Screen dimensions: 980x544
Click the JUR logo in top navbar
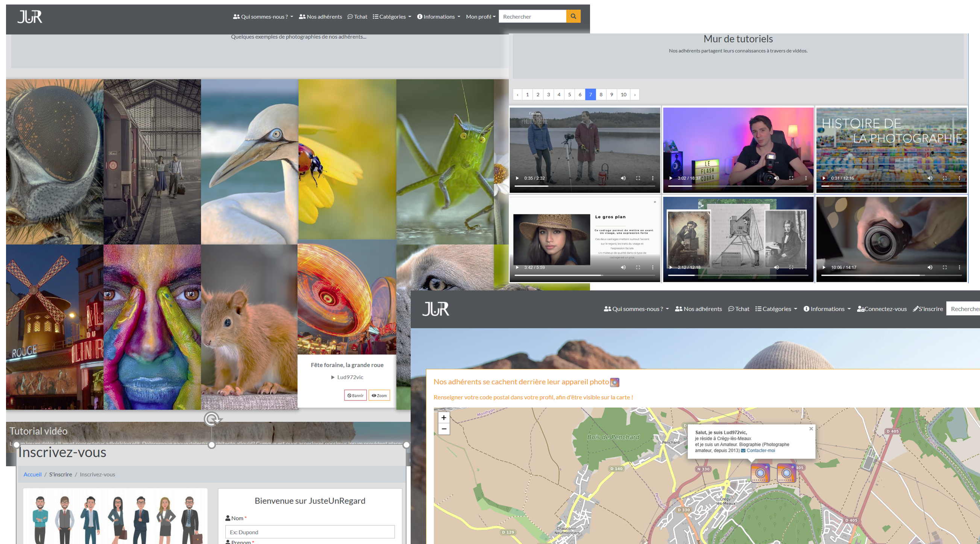[30, 17]
